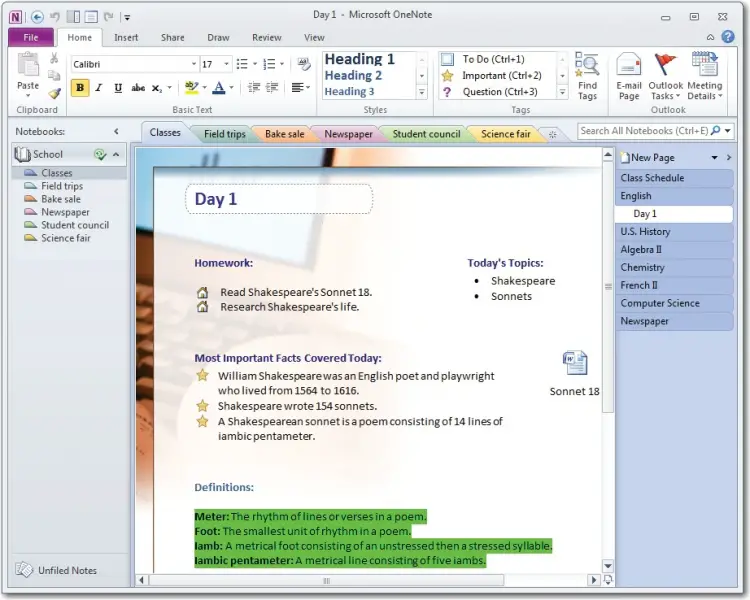This screenshot has height=600, width=750.
Task: Click the Copy icon in Clipboard group
Action: point(54,76)
